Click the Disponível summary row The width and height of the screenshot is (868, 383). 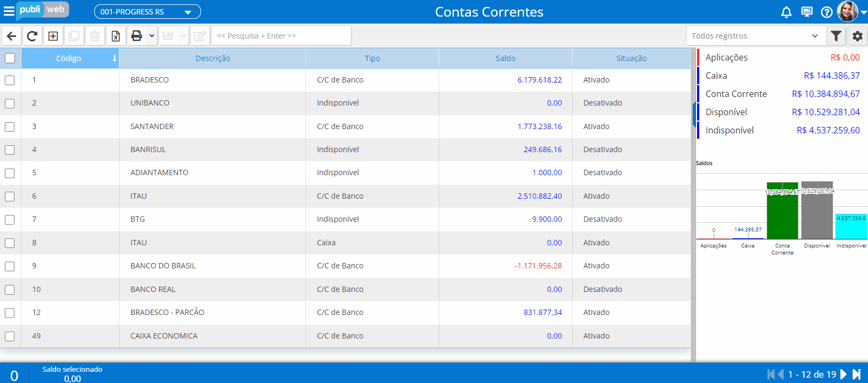click(782, 112)
